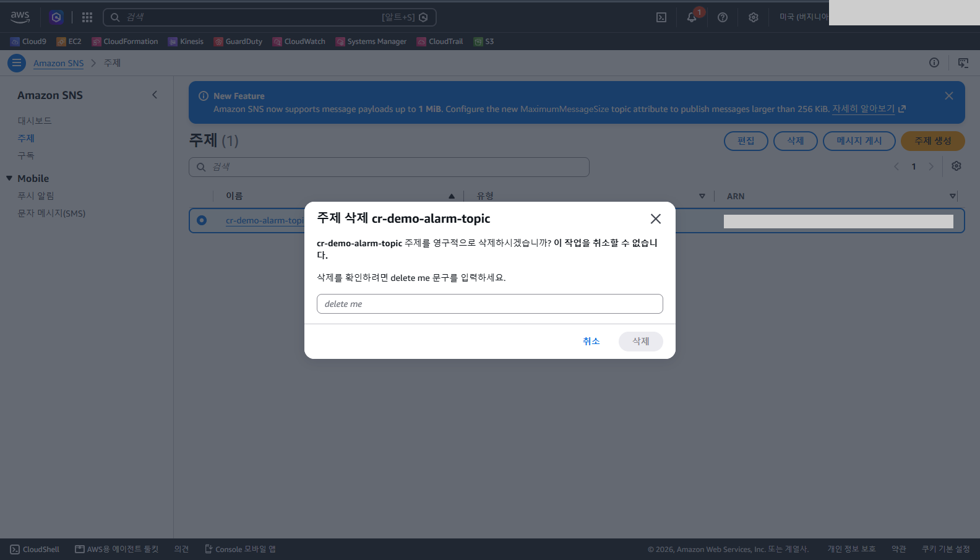Go to 대시보드 in sidebar
The image size is (980, 560).
point(35,121)
